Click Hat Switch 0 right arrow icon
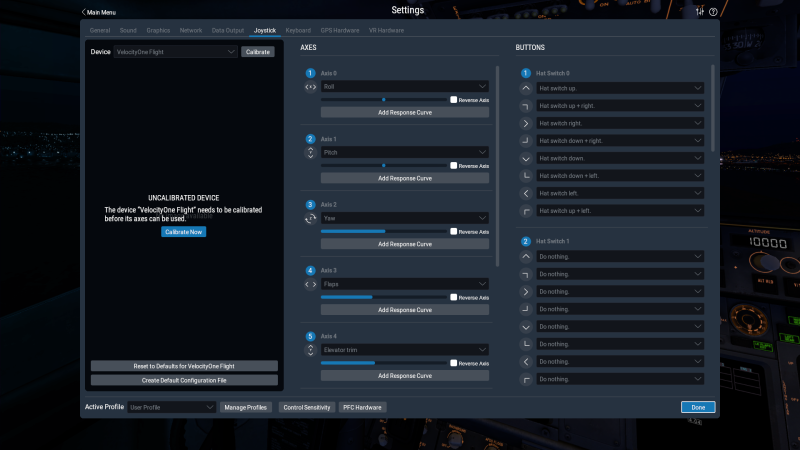800x450 pixels. 526,123
